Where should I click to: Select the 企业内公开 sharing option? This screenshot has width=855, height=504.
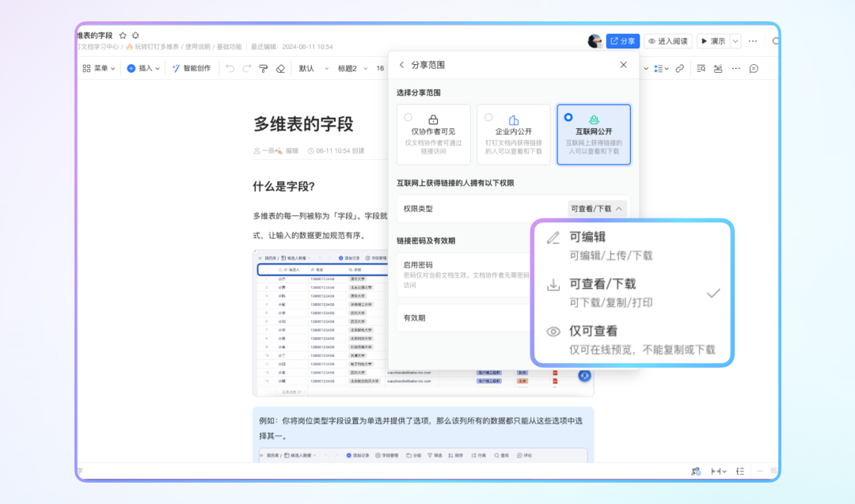(x=513, y=135)
